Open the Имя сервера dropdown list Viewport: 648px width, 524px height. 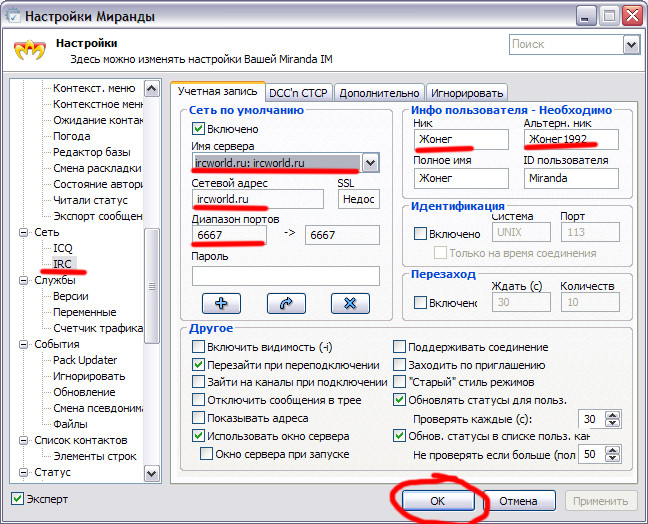[370, 163]
